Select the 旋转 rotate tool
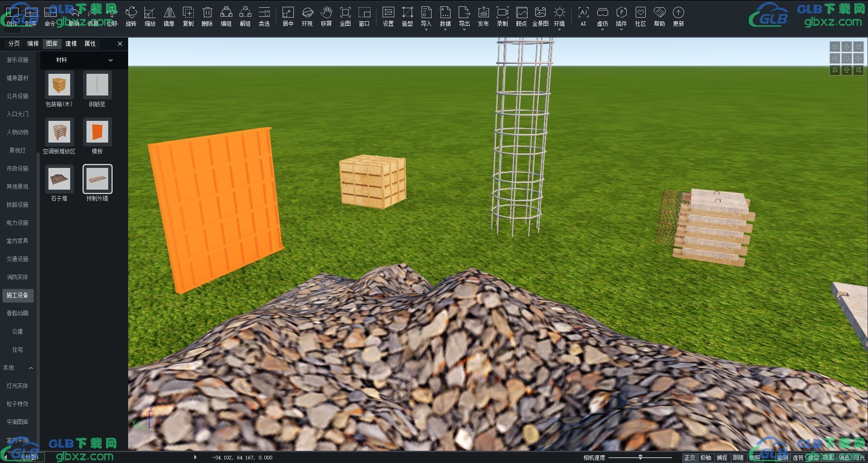 (131, 17)
